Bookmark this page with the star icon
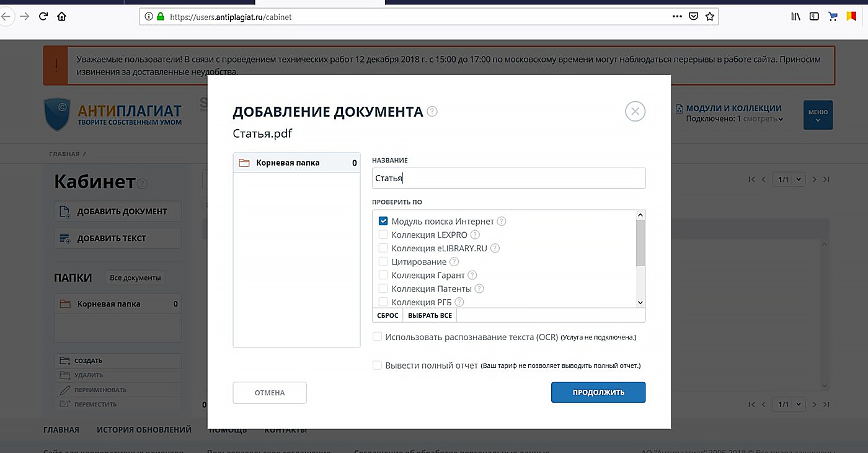 (710, 17)
